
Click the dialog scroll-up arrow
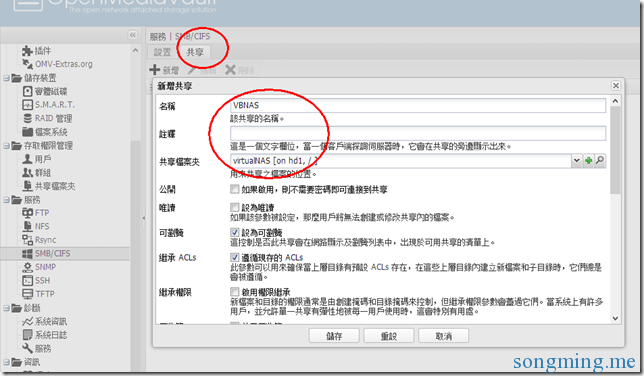pos(615,101)
